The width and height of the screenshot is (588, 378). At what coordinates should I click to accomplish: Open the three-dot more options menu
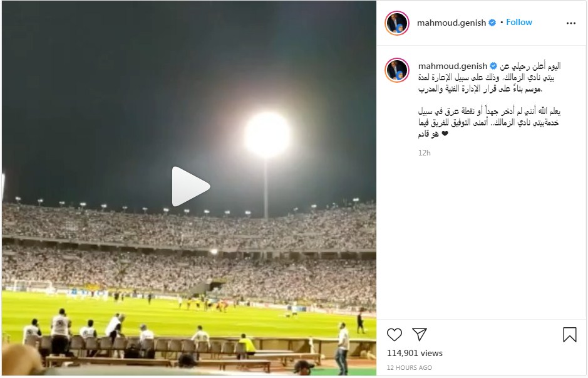coord(570,23)
